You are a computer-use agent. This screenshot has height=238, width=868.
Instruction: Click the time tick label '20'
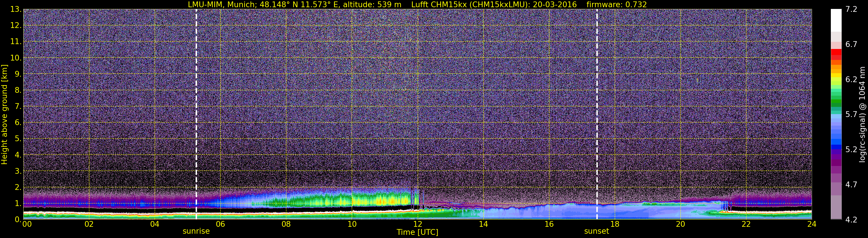(680, 224)
